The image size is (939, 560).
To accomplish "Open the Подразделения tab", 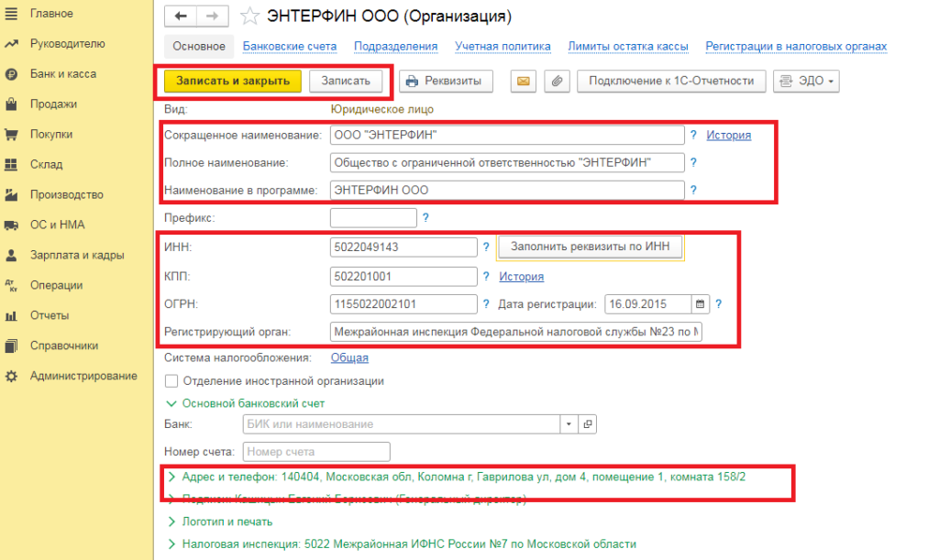I will [x=396, y=46].
